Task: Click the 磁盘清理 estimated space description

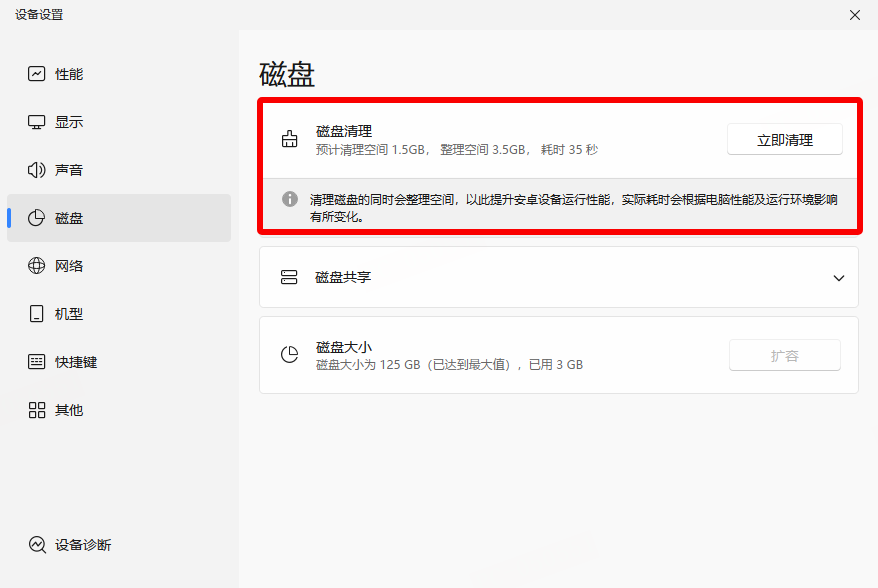Action: coord(456,150)
